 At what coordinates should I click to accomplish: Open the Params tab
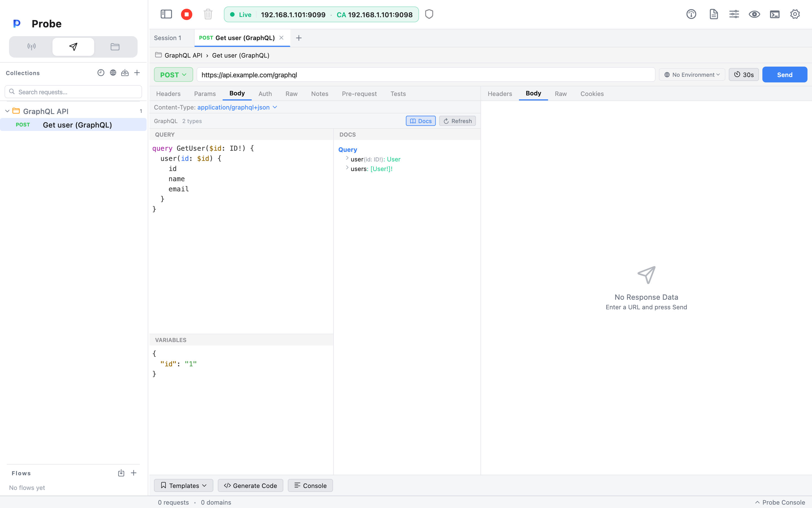tap(205, 94)
